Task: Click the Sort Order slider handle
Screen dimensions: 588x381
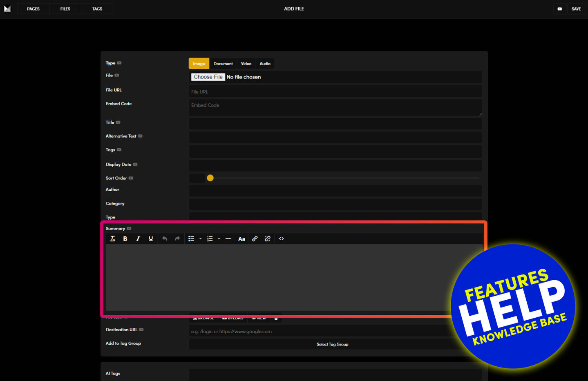Action: pyautogui.click(x=210, y=178)
